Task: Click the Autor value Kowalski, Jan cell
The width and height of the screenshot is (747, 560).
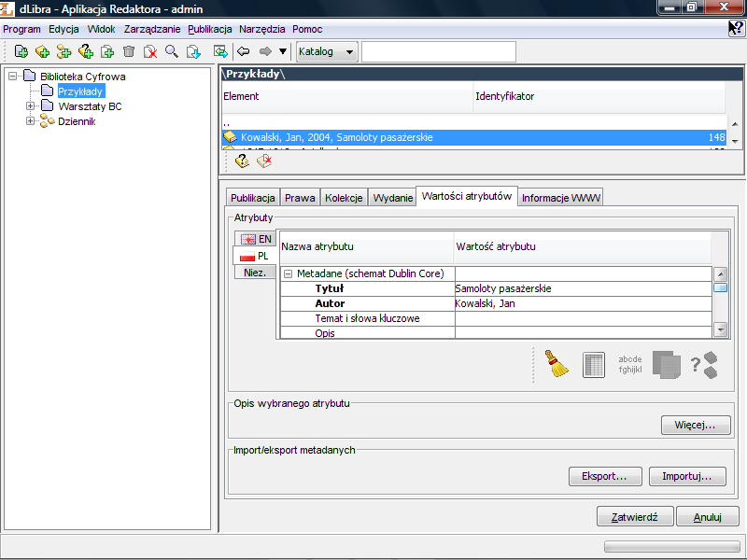Action: coord(583,303)
